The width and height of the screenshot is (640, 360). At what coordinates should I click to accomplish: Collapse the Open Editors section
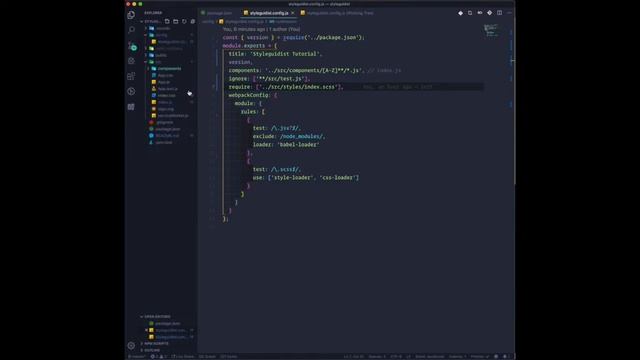pyautogui.click(x=158, y=317)
